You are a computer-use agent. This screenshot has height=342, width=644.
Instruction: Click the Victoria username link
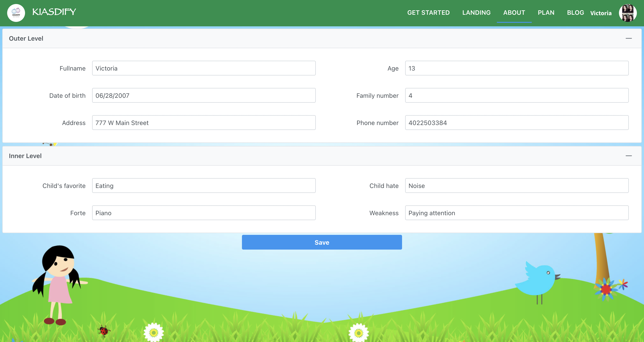601,13
